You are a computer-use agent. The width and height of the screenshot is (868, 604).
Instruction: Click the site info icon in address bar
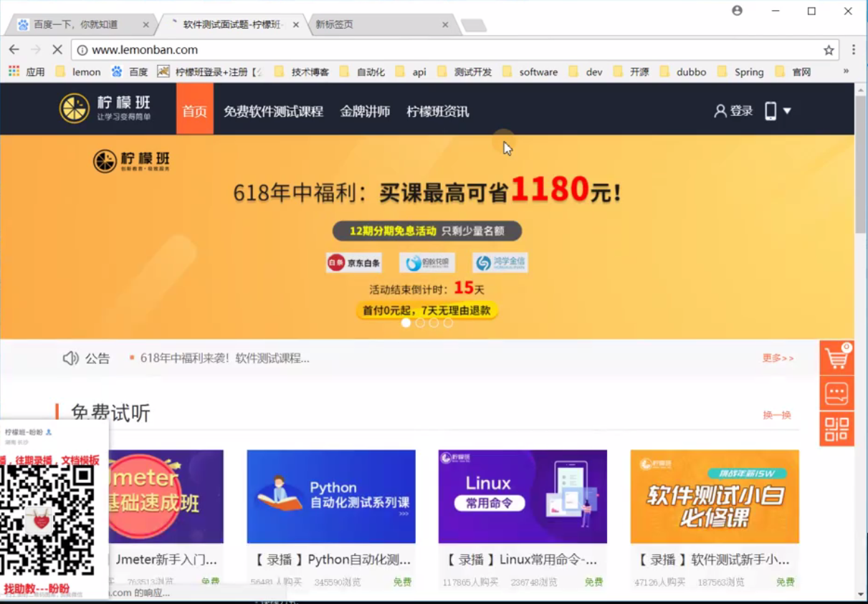(82, 50)
